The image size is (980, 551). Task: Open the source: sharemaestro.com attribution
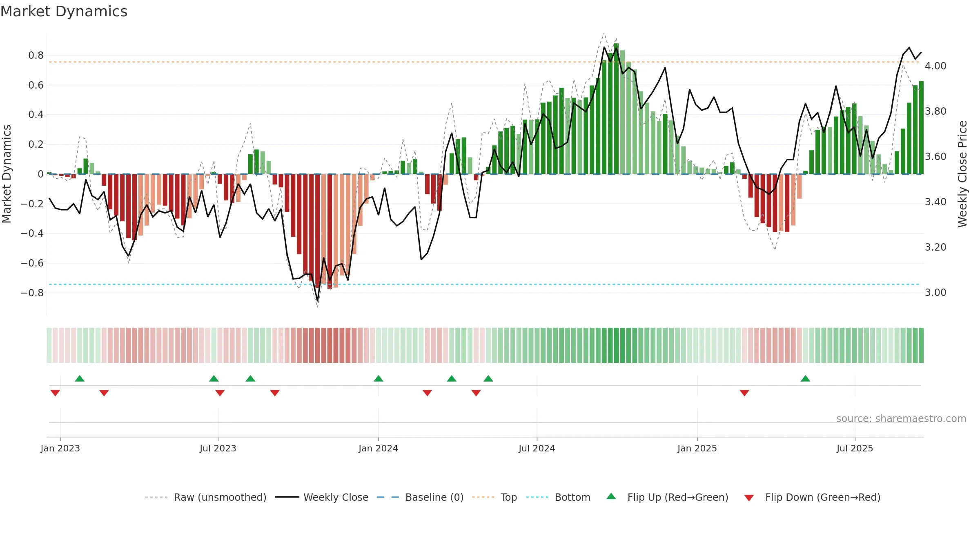pyautogui.click(x=901, y=419)
